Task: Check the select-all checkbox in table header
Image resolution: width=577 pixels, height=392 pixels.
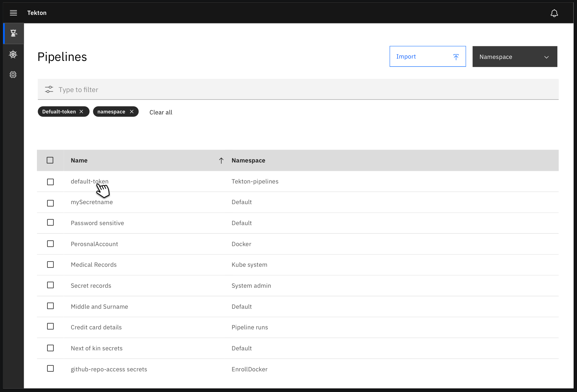Action: pyautogui.click(x=50, y=160)
